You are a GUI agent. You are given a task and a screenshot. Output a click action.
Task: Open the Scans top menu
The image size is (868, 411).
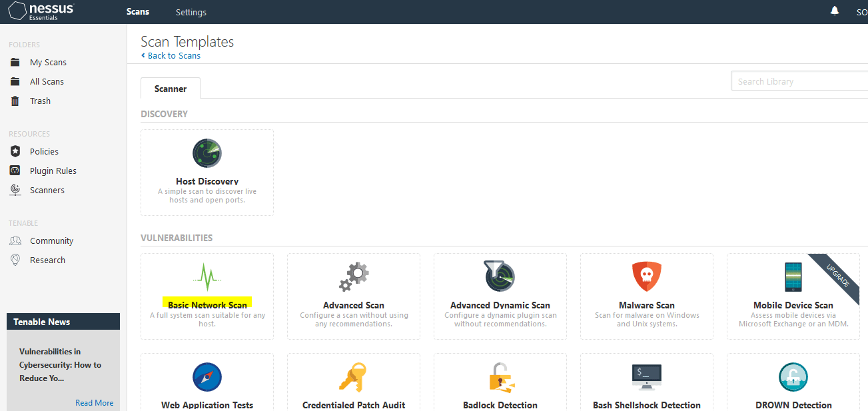click(138, 11)
